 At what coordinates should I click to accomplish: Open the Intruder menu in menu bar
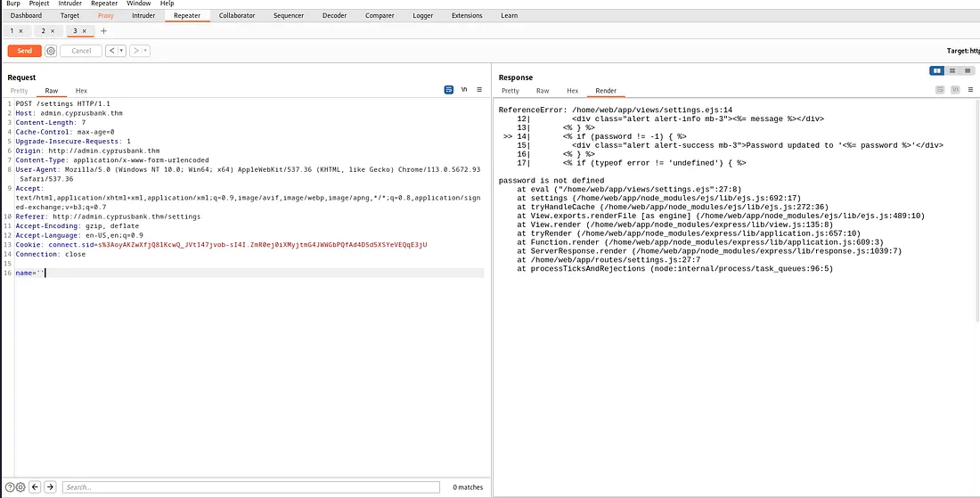[x=70, y=4]
